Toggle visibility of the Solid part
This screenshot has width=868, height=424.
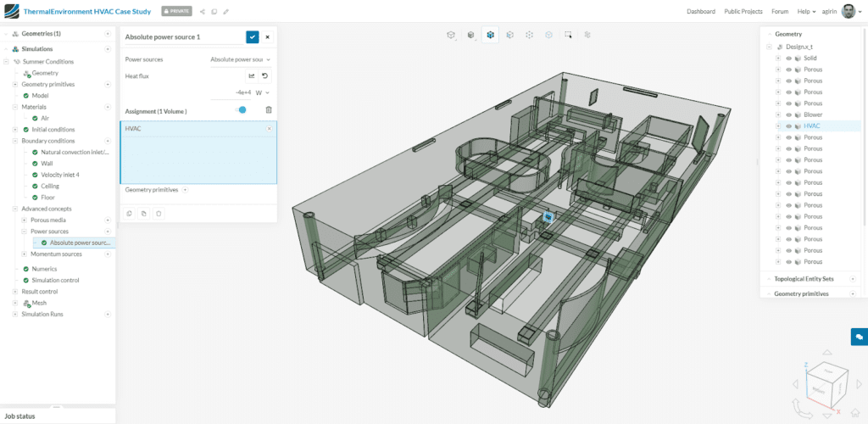[788, 59]
